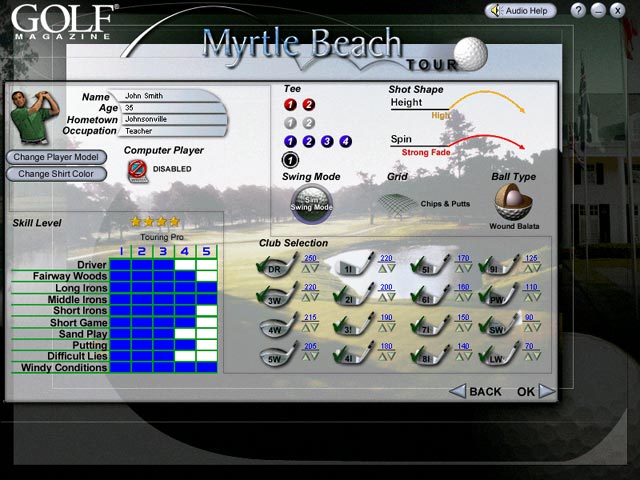Toggle the 3I iron club
The width and height of the screenshot is (640, 480).
353,325
